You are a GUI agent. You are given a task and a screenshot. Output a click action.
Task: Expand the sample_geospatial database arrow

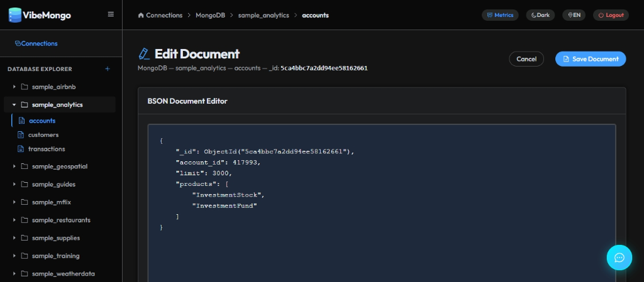(x=14, y=166)
